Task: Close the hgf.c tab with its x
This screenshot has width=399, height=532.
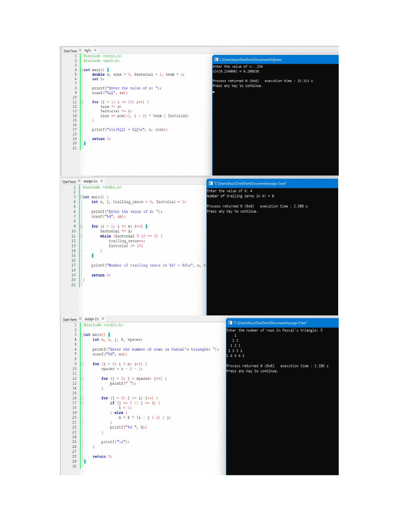Action: click(96, 50)
